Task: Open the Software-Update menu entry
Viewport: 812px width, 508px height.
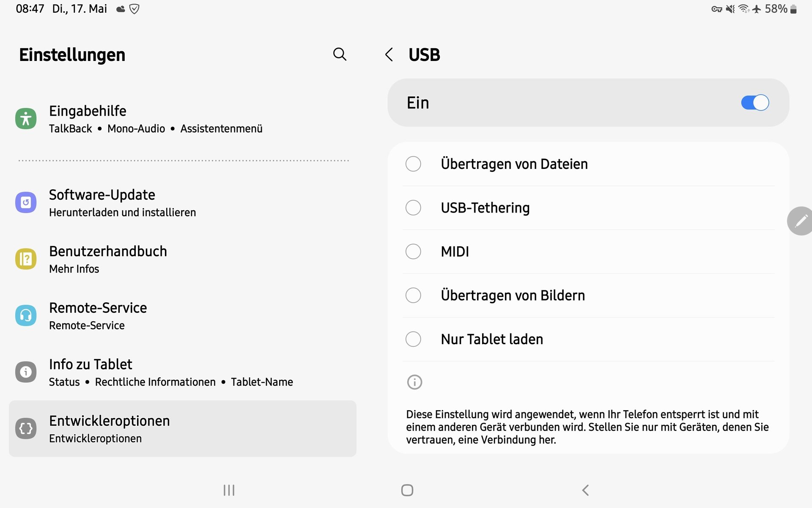Action: [x=183, y=202]
